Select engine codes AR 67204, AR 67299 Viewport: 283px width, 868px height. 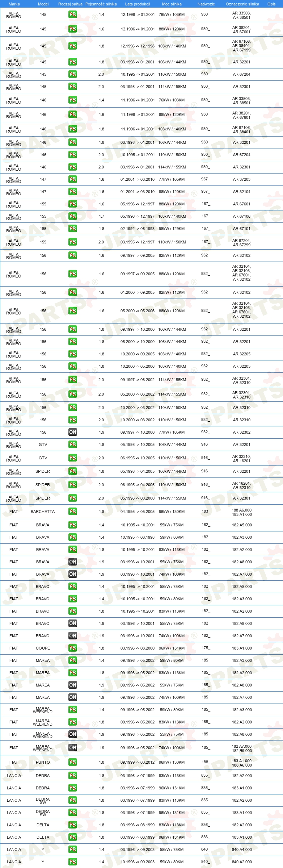241,243
